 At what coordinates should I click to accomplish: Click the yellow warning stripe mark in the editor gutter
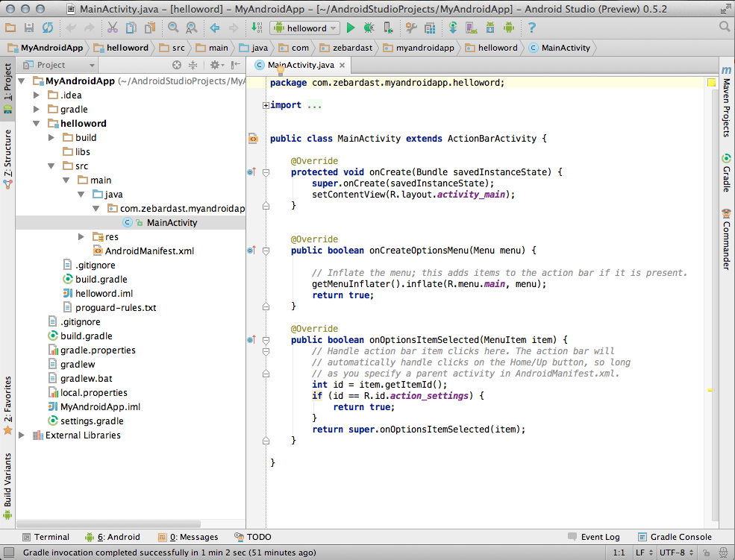tap(710, 389)
